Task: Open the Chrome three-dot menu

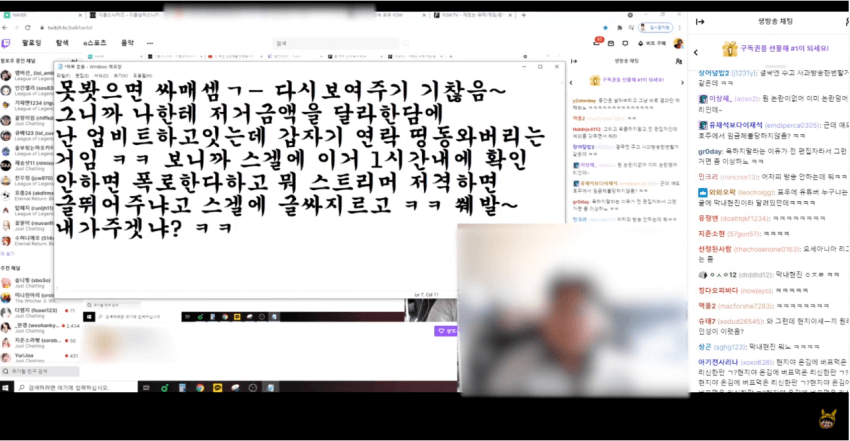Action: (680, 28)
